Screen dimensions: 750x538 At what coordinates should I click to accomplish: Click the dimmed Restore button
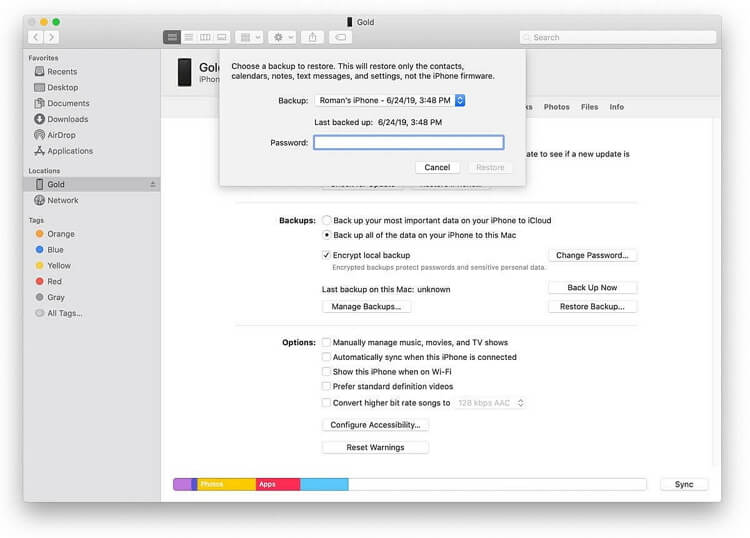tap(490, 167)
